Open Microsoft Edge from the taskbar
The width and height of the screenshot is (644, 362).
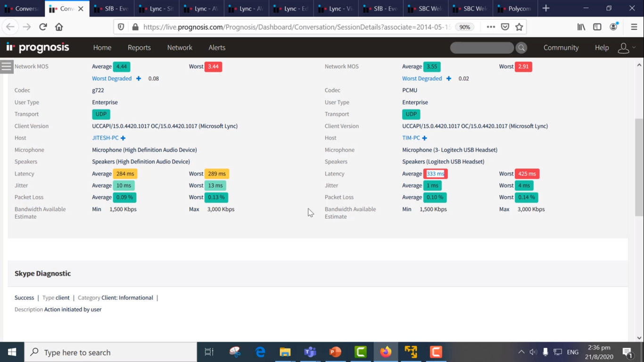[x=260, y=352]
